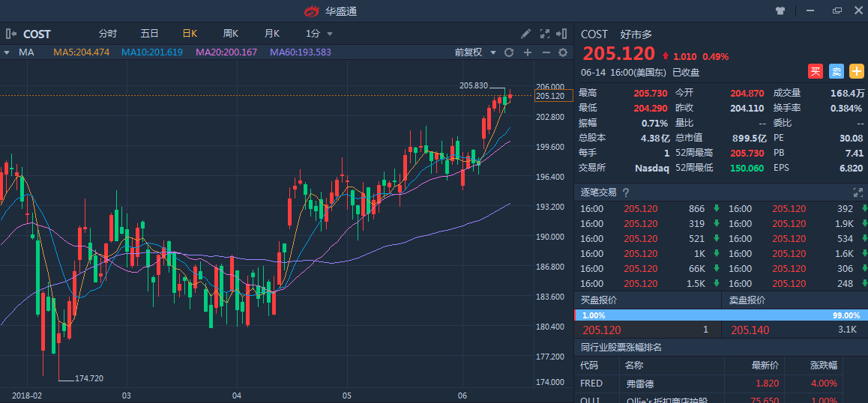The image size is (868, 403).
Task: Switch to the 周K weekly tab
Action: click(230, 34)
